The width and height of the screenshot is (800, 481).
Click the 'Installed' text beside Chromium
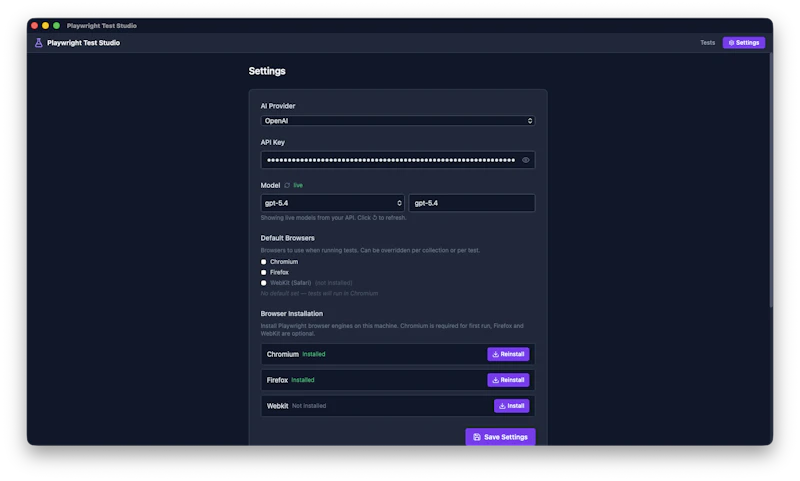(314, 354)
